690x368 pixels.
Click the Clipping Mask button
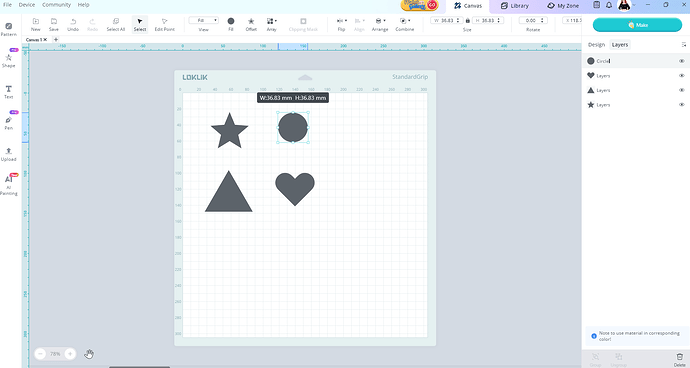tap(303, 24)
